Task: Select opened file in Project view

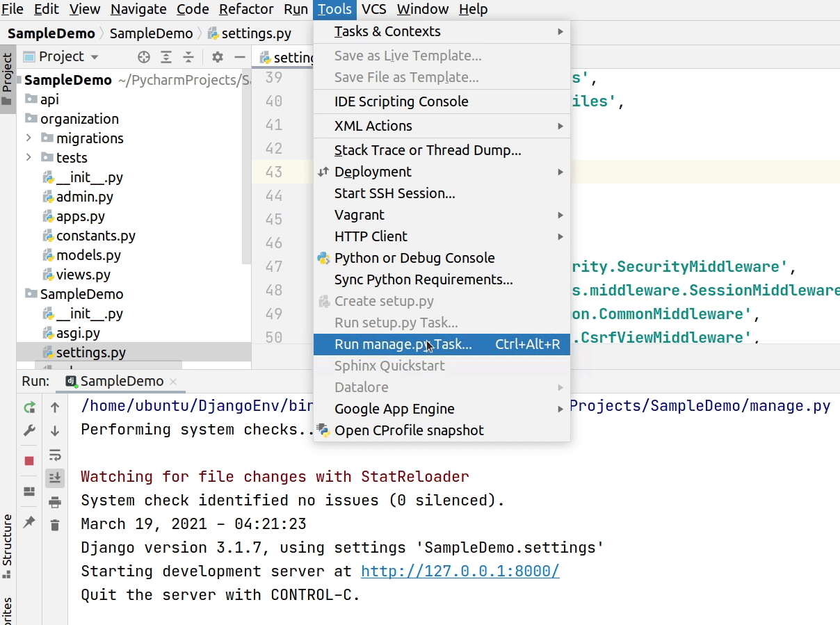Action: [x=143, y=56]
